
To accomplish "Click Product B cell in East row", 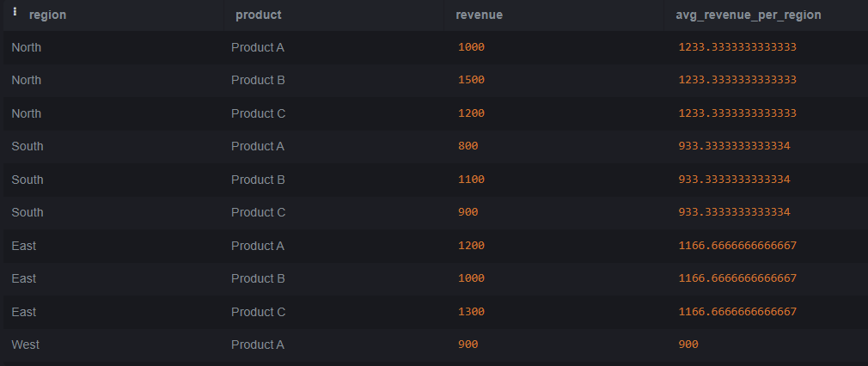I will point(258,278).
